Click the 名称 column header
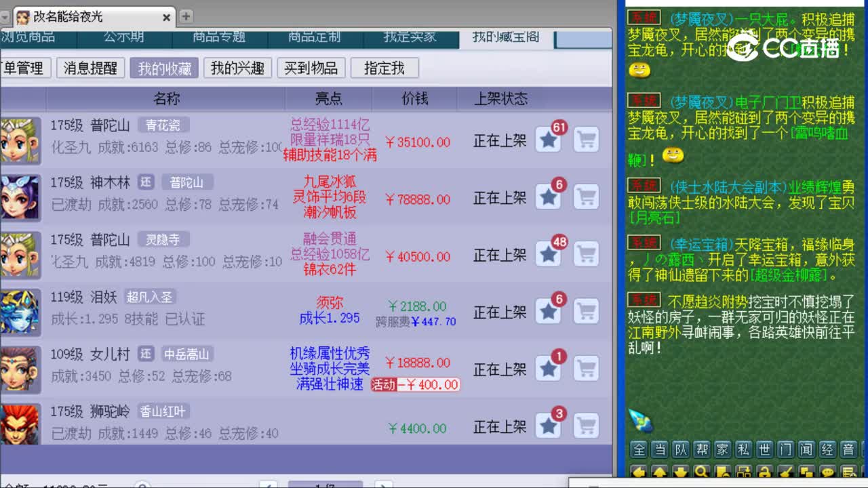The height and width of the screenshot is (488, 868). (166, 99)
